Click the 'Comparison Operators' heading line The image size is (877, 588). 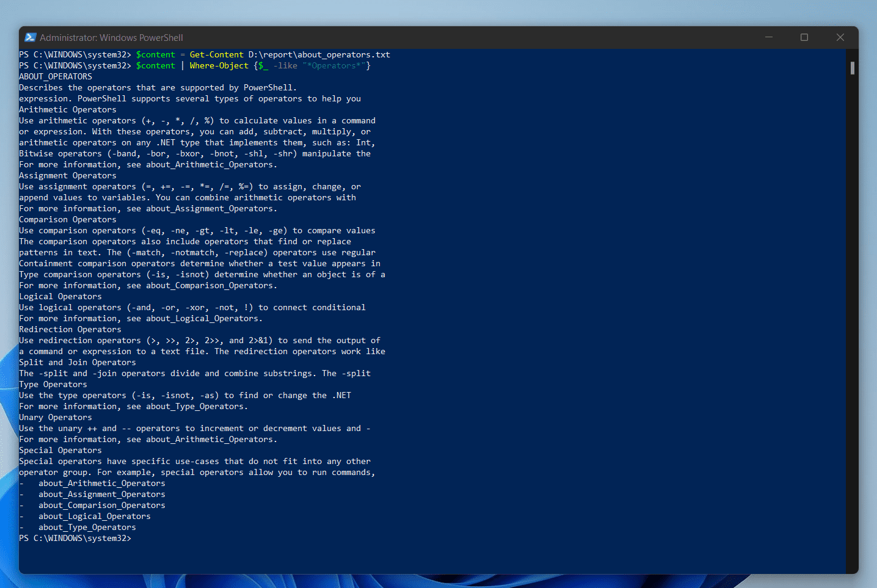point(68,220)
